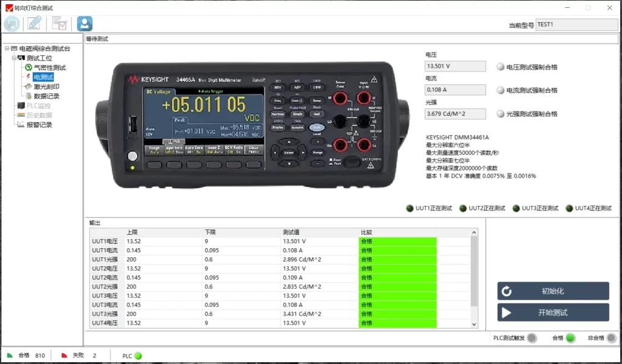622x364 pixels.
Task: Select the 激光刻印 tree icon
Action: coord(28,86)
